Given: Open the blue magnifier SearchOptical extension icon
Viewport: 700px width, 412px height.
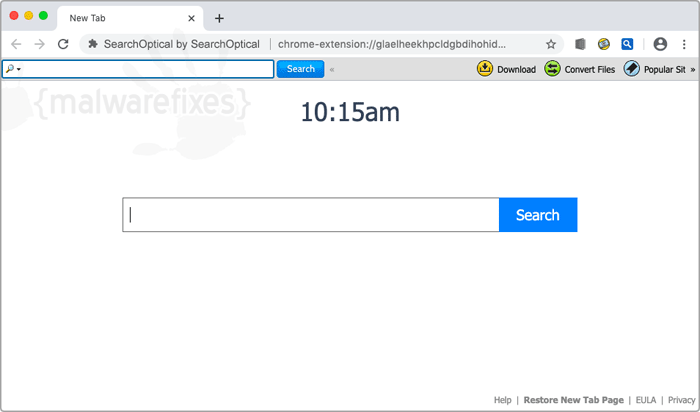Looking at the screenshot, I should point(627,44).
